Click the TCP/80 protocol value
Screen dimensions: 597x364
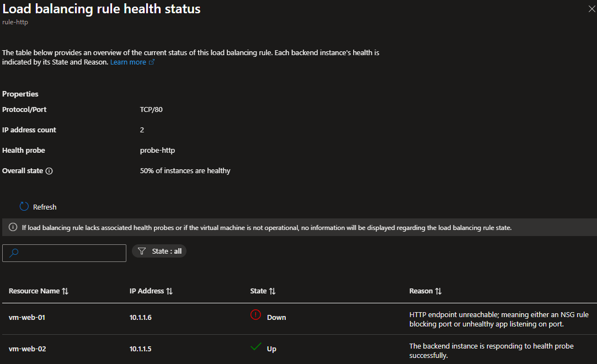coord(151,110)
